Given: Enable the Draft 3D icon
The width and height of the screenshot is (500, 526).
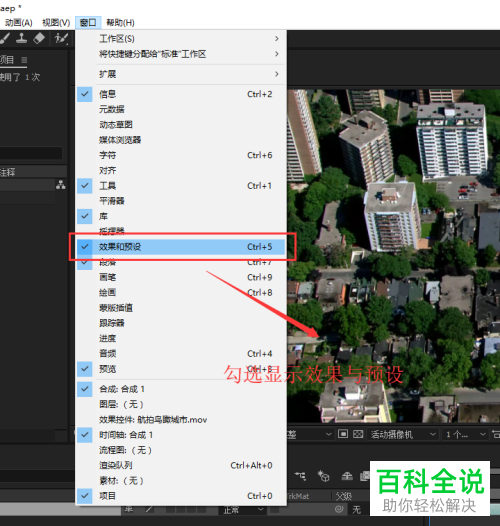Looking at the screenshot, I should (323, 476).
